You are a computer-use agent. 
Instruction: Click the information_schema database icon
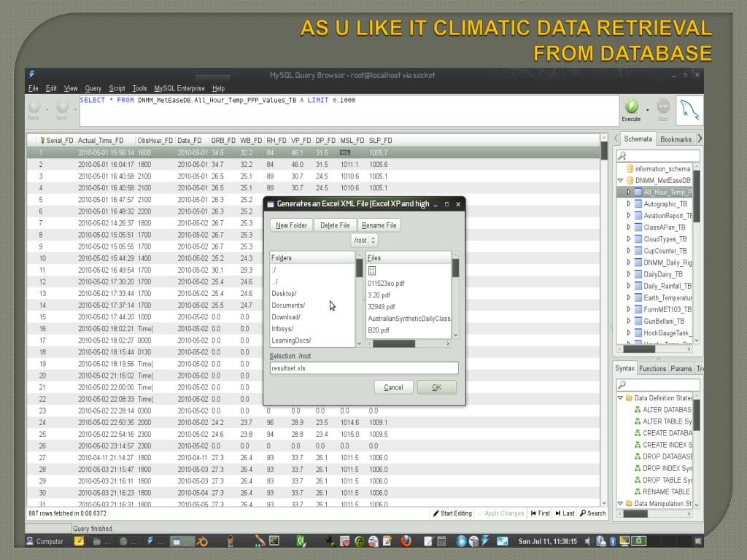coord(630,168)
